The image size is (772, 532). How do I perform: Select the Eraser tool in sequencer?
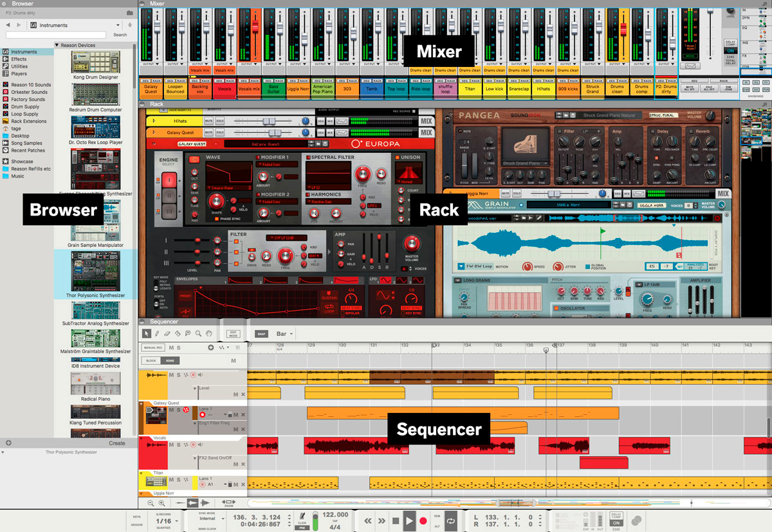pyautogui.click(x=167, y=333)
